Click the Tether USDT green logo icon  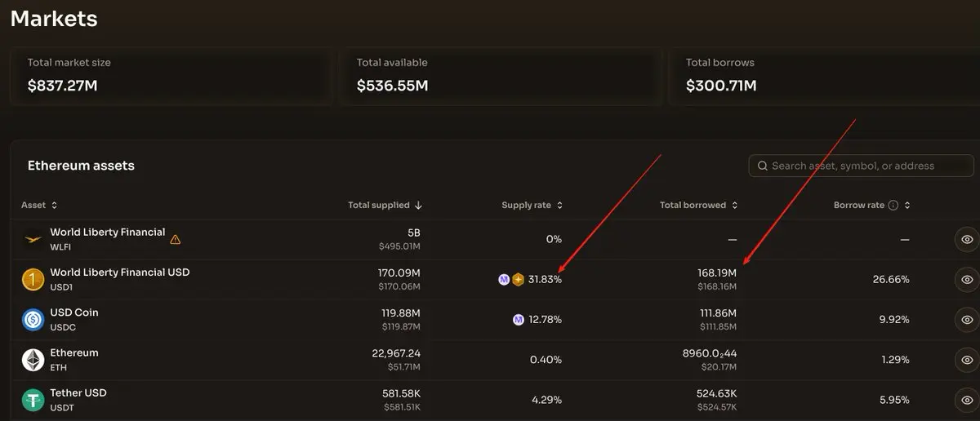[x=33, y=400]
